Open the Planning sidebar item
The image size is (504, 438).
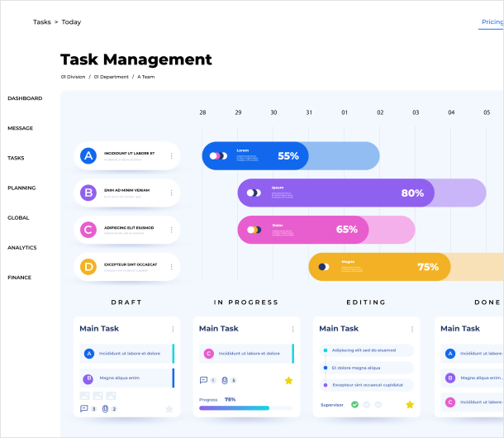point(21,188)
